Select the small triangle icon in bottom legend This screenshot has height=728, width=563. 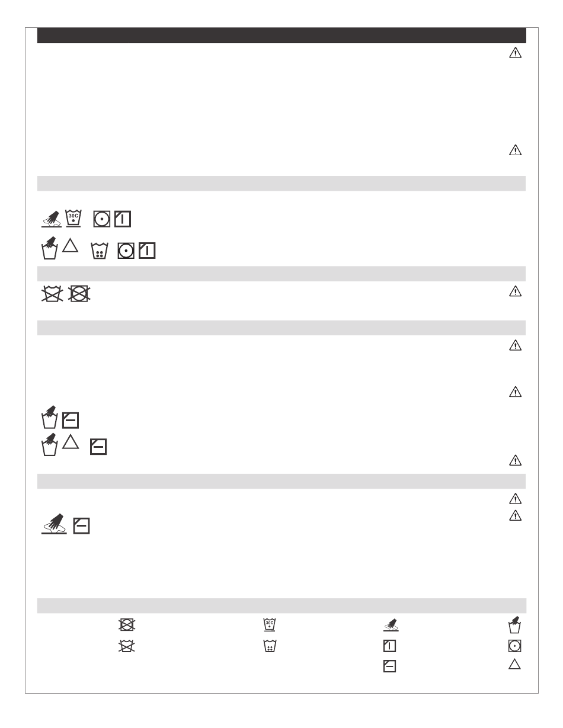coord(516,665)
